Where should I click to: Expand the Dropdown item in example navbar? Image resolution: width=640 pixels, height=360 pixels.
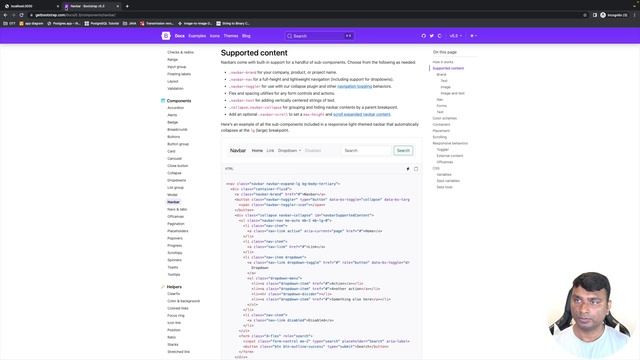(x=289, y=151)
